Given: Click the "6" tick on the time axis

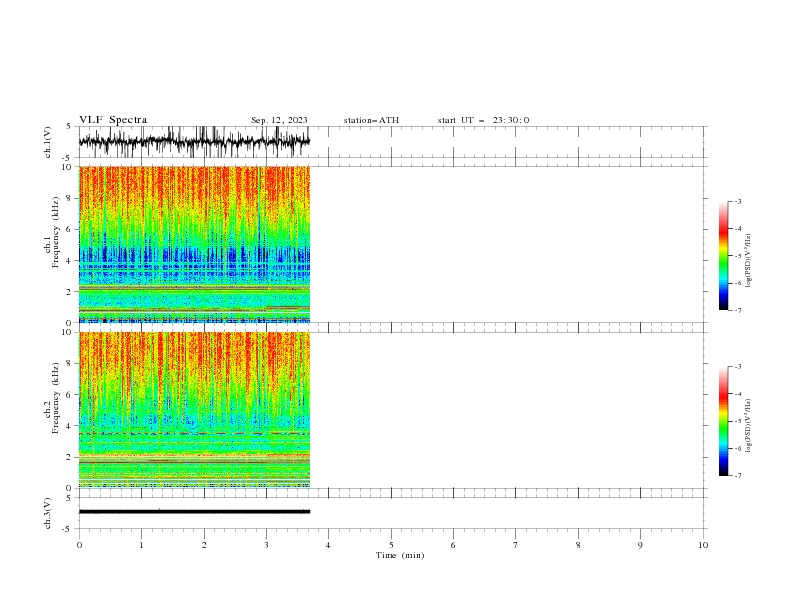Looking at the screenshot, I should coord(453,545).
